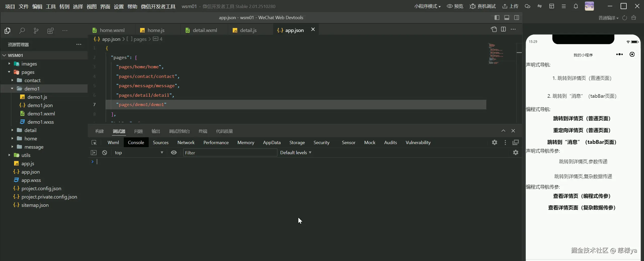Click the real device debugging button
This screenshot has height=261, width=644.
tap(482, 6)
